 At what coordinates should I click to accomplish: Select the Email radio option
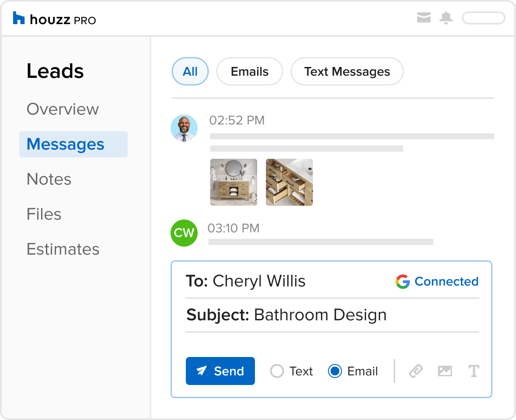pyautogui.click(x=335, y=371)
